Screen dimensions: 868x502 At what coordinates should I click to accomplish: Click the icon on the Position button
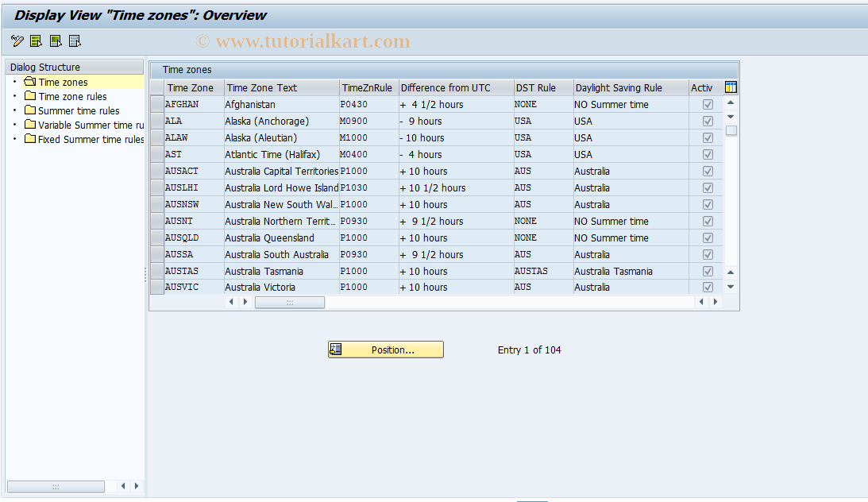336,349
